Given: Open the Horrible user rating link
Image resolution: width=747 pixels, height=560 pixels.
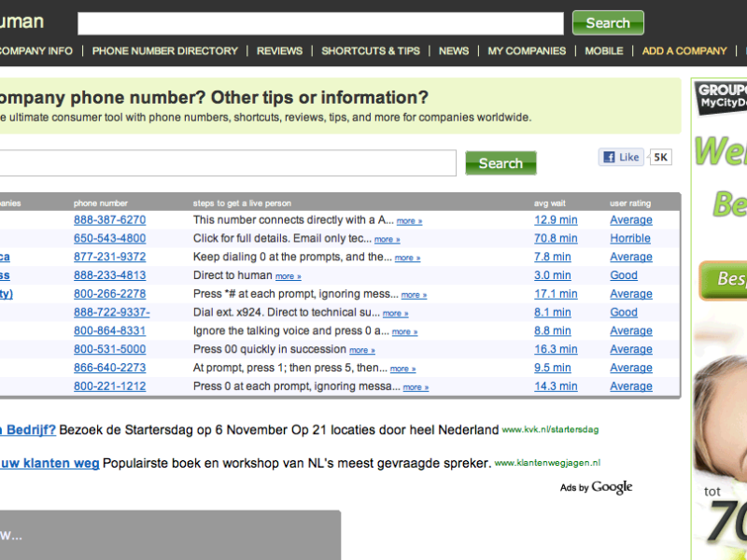Looking at the screenshot, I should coord(629,239).
